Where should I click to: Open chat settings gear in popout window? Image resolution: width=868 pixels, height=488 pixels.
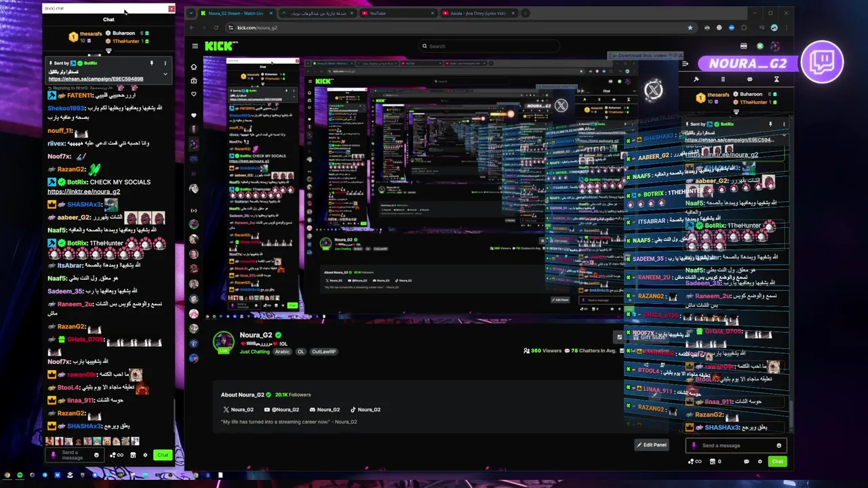(x=145, y=455)
